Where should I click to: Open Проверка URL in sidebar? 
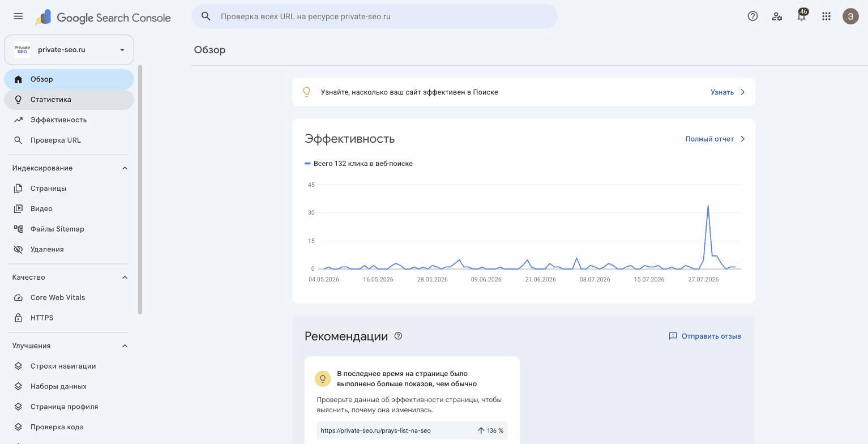[x=69, y=140]
